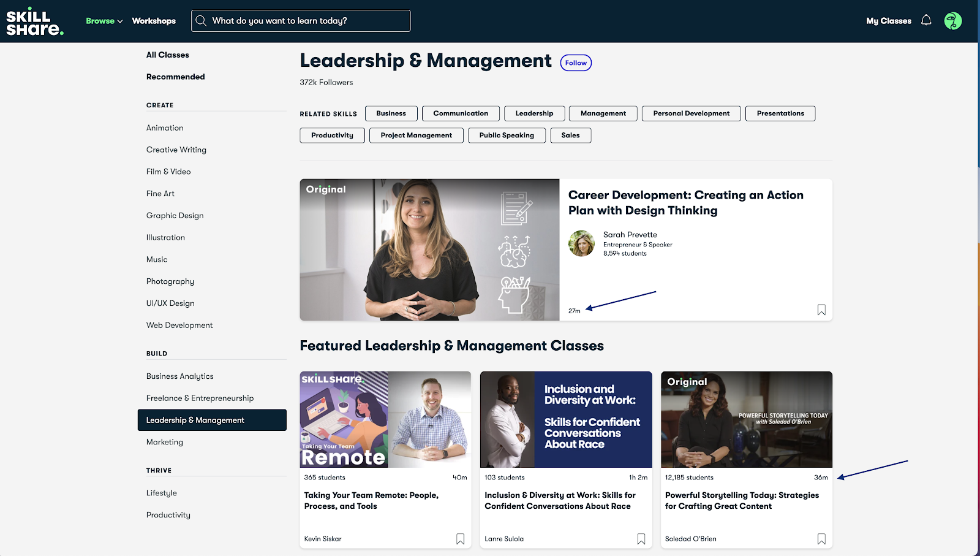Open 'Inclusion & Diversity at Work' class title

tap(560, 501)
